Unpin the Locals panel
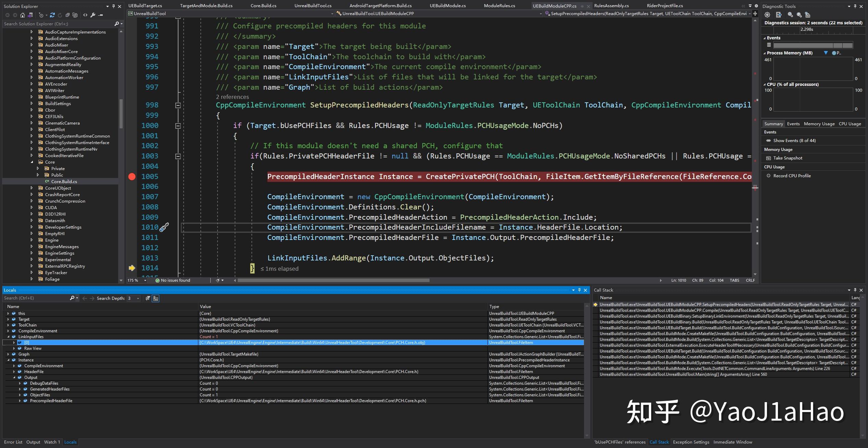 tap(579, 290)
